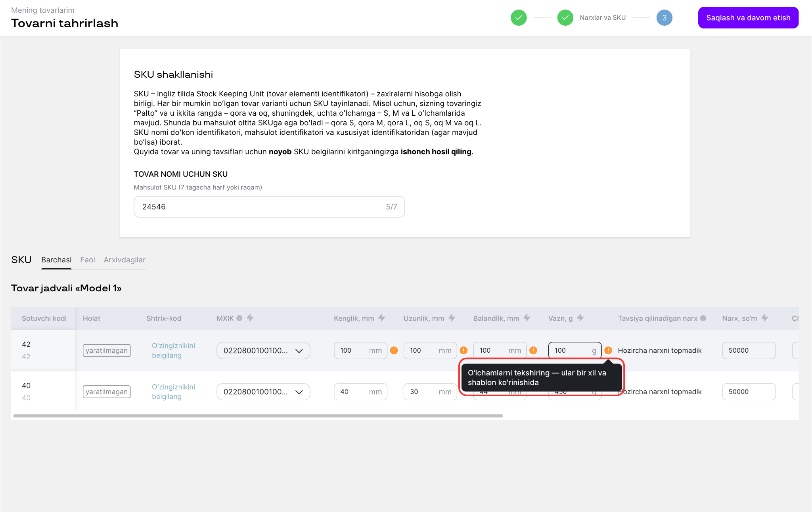Click Saqlash va davom etish button
The width and height of the screenshot is (812, 512).
click(748, 17)
